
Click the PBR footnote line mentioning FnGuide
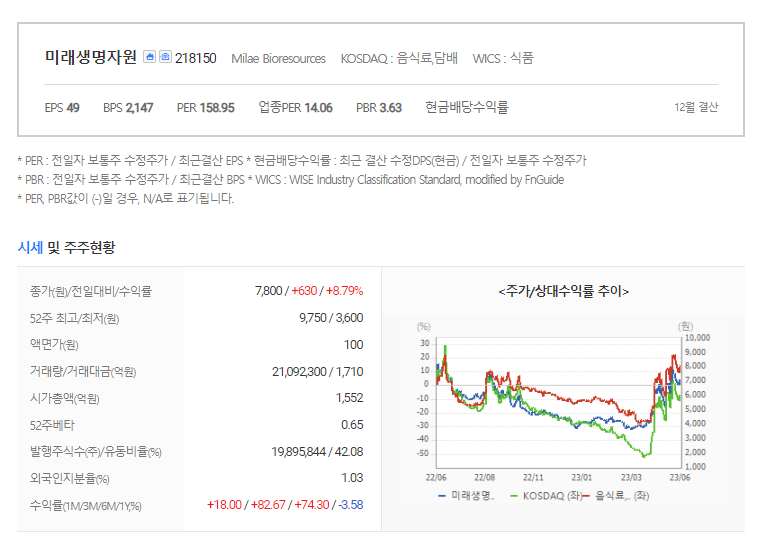tap(290, 180)
